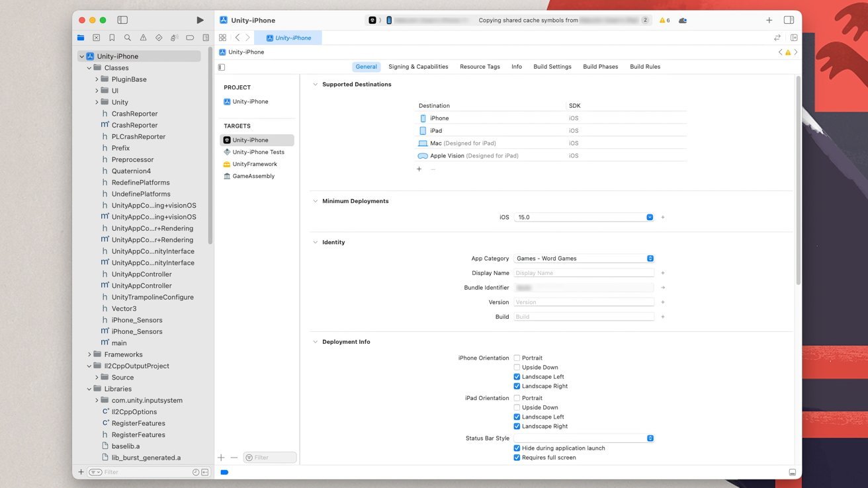Open the Breakpoint navigator icon
The height and width of the screenshot is (488, 868).
tap(190, 38)
